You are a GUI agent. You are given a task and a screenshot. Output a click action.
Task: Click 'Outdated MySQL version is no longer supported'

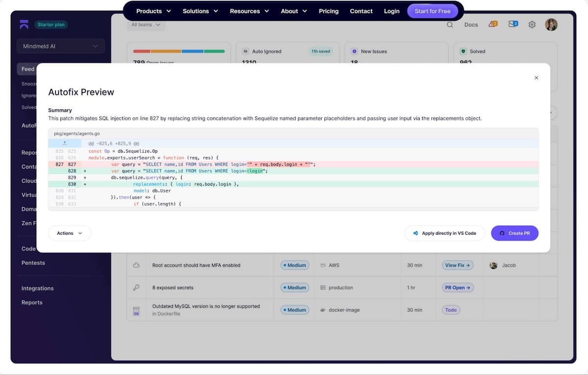206,306
